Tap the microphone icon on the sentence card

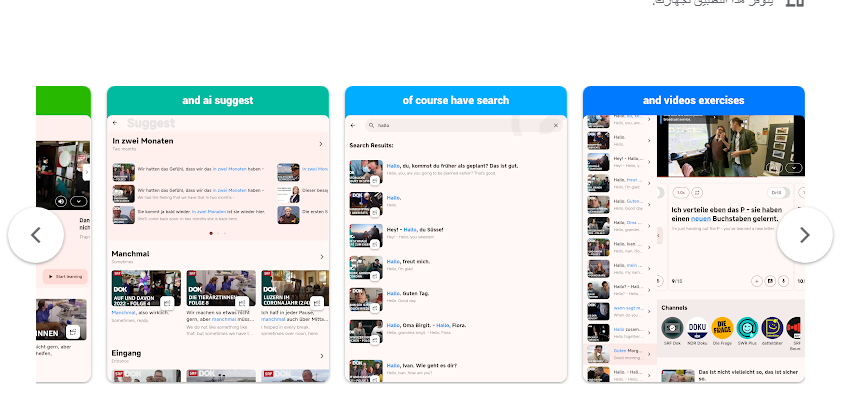[x=783, y=281]
